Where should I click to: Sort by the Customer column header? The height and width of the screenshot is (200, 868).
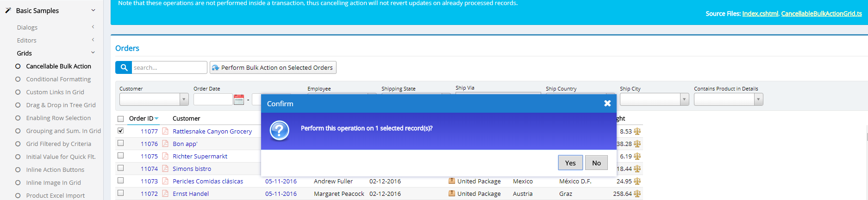[186, 119]
